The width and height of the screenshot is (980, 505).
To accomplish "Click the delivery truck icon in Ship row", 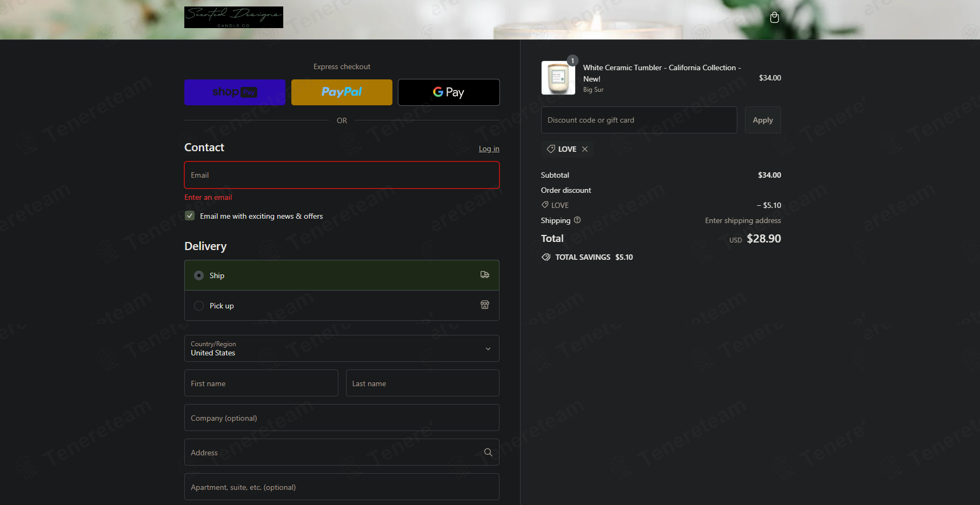I will coord(485,275).
